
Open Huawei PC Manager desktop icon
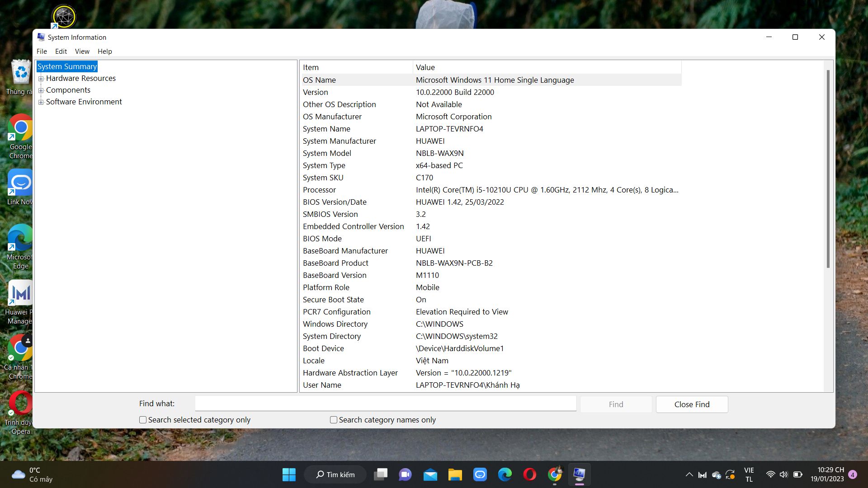(x=19, y=302)
